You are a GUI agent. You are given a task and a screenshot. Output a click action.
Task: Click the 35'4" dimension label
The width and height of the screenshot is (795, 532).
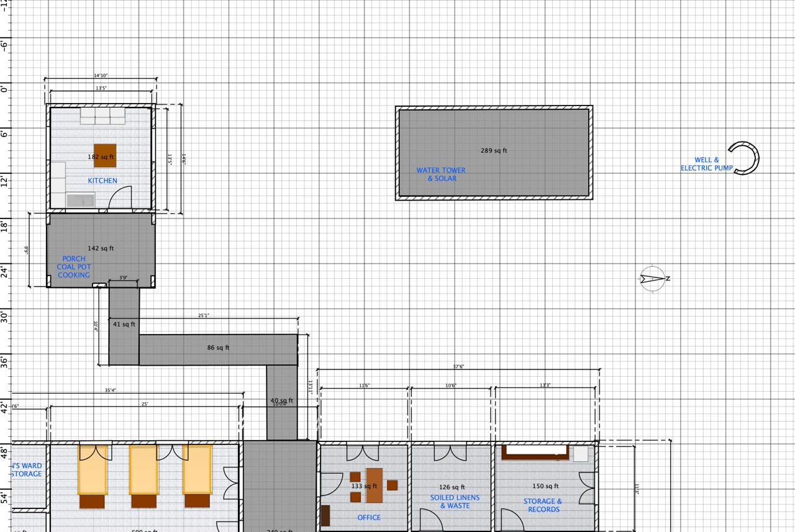(110, 390)
